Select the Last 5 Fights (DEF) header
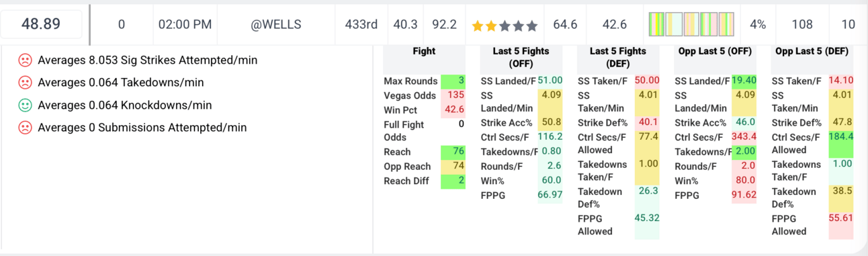The image size is (868, 256). coord(618,57)
